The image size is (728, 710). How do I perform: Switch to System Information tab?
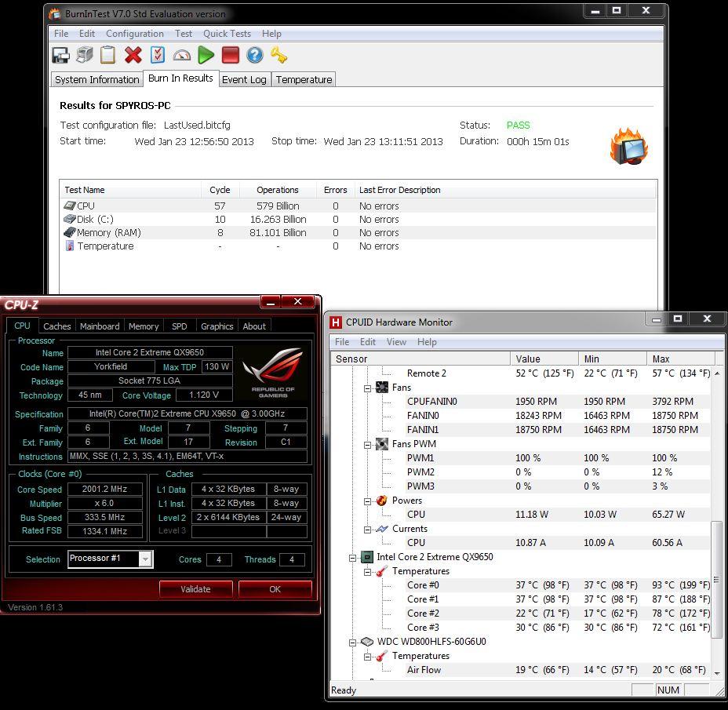(x=97, y=79)
